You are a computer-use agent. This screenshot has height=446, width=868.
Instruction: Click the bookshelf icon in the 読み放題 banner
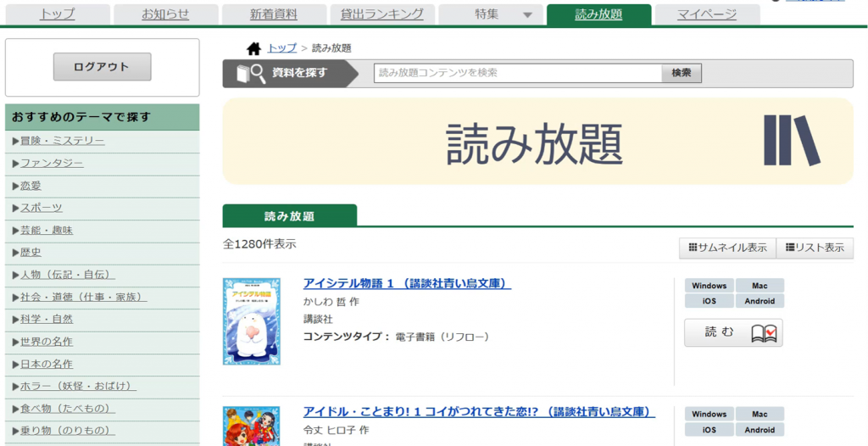coord(792,141)
